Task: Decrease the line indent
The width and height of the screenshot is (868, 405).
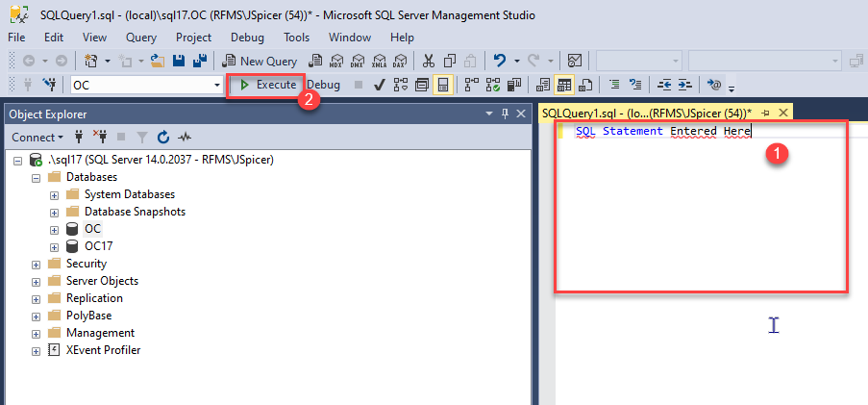Action: pyautogui.click(x=664, y=85)
